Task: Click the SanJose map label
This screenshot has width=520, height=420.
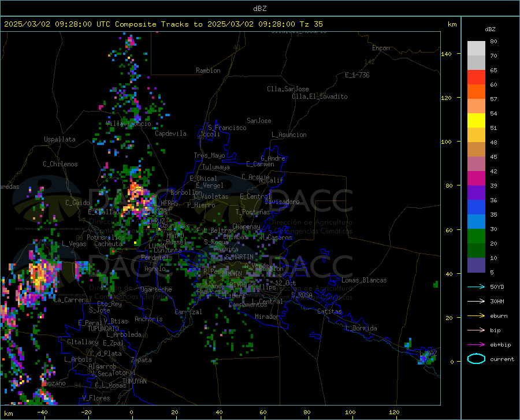Action: [259, 121]
